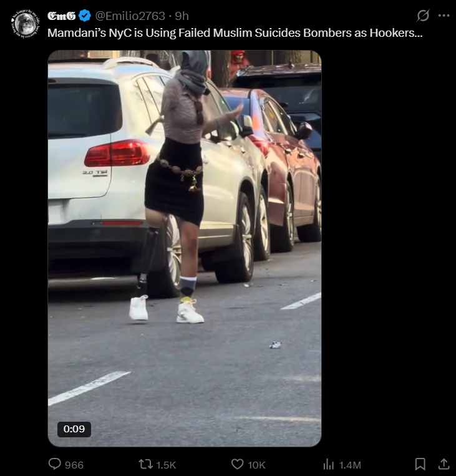Open the share post icon
456x476 pixels.
point(444,464)
